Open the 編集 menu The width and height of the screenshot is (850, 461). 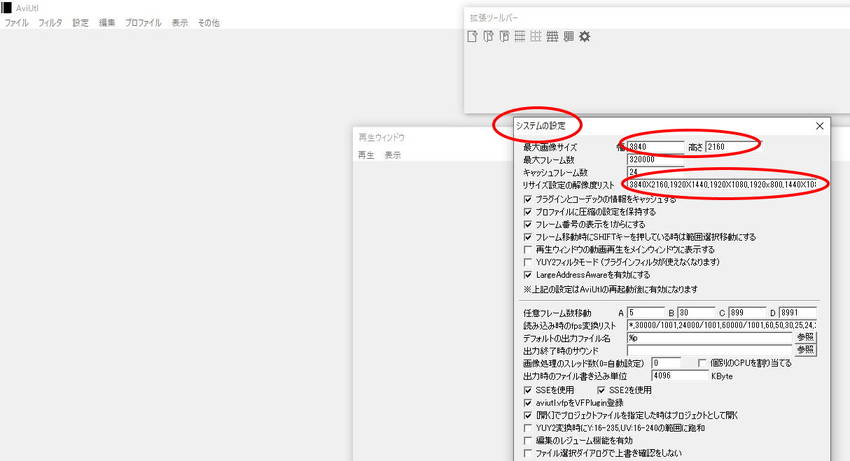point(107,23)
